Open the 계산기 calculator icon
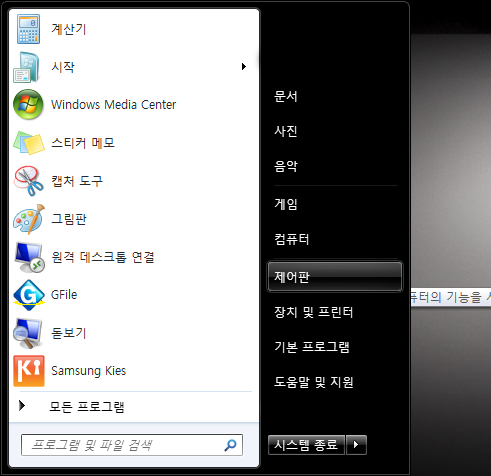Screen dimensions: 491x476 coord(28,29)
